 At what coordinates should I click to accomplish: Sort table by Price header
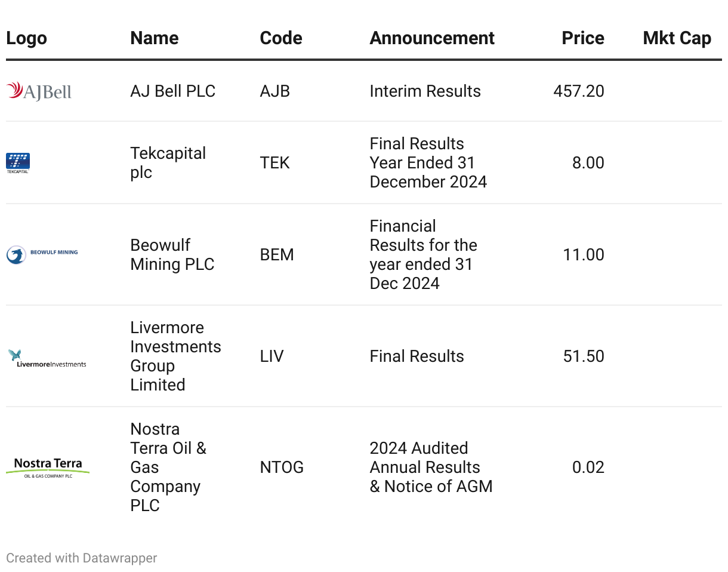click(x=582, y=38)
